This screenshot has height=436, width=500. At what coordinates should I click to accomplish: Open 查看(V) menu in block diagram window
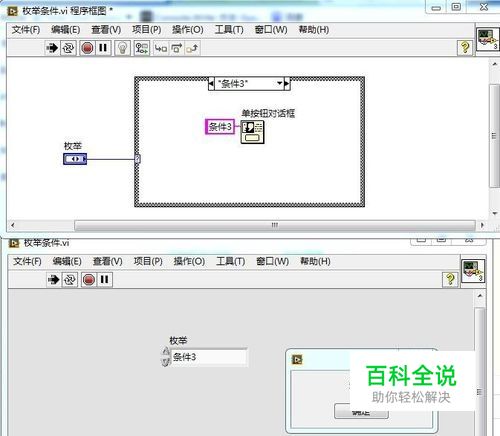106,30
